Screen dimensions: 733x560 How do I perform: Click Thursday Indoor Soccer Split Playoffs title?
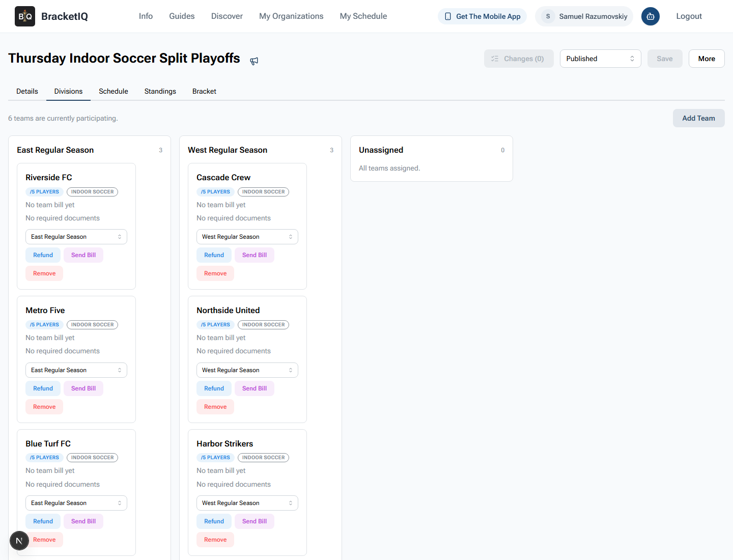(124, 58)
